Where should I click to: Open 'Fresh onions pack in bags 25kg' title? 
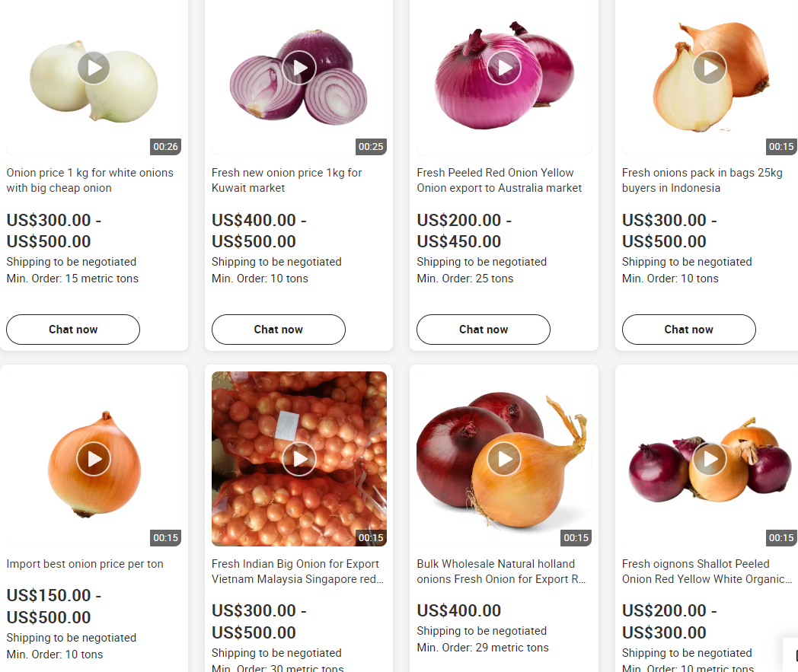702,180
